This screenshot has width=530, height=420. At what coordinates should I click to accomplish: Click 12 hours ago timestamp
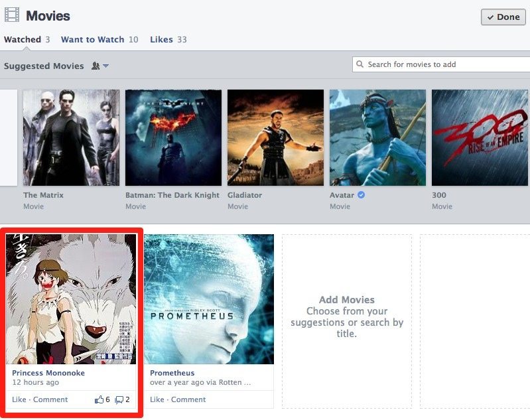tap(36, 382)
